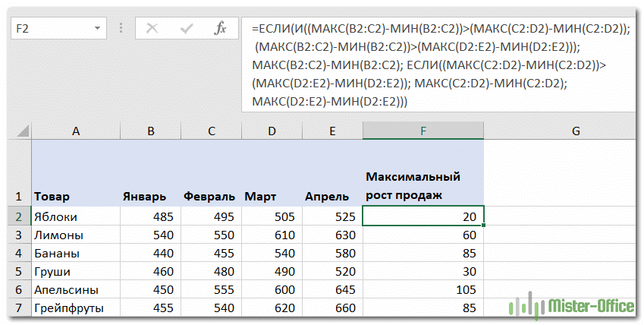Screen dimensions: 644x325
Task: Click the Enter checkmark formula bar icon
Action: 186,28
